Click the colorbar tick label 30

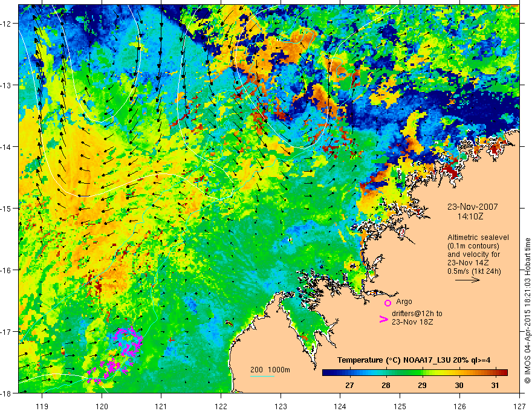tap(459, 386)
